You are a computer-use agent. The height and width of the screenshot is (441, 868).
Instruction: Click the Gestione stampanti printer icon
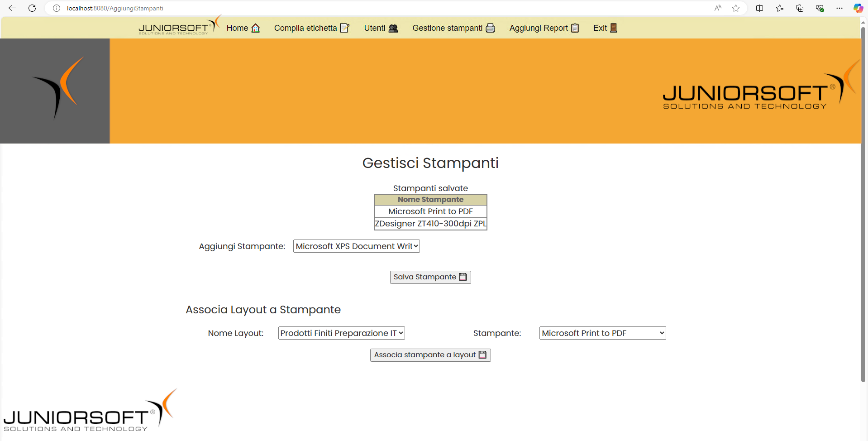(x=491, y=28)
